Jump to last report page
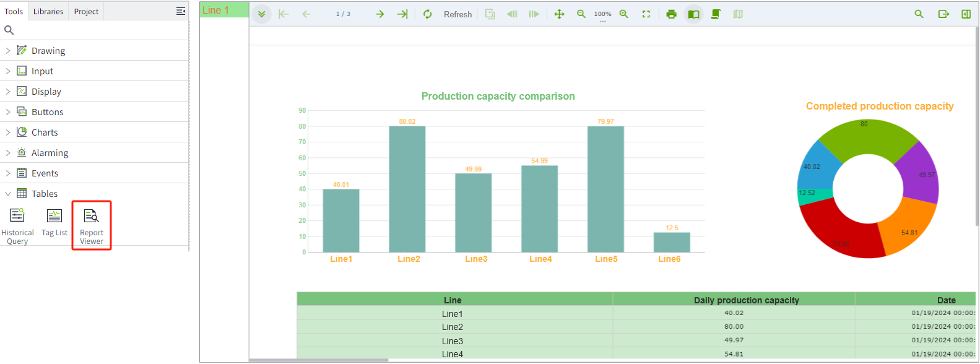The width and height of the screenshot is (980, 364). pyautogui.click(x=402, y=14)
